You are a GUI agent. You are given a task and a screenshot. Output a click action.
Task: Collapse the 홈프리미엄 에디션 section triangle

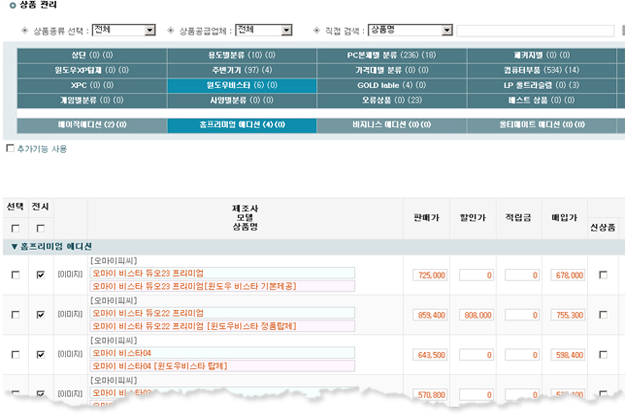[x=15, y=246]
